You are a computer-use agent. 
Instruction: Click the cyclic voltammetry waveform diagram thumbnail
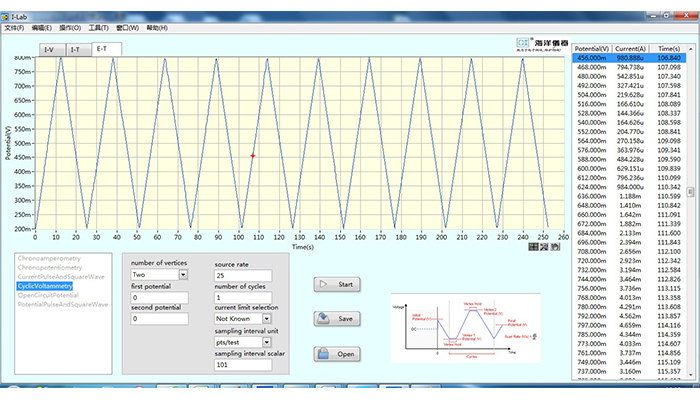point(466,329)
